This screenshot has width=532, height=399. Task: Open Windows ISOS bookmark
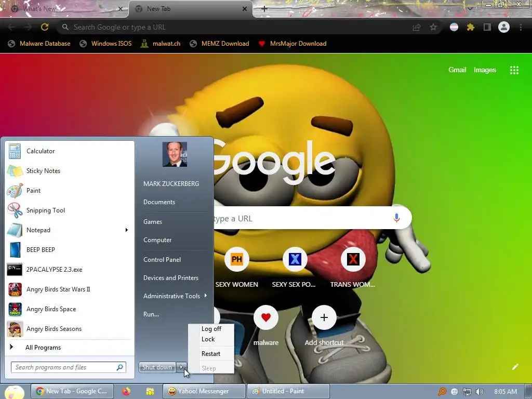tap(105, 44)
